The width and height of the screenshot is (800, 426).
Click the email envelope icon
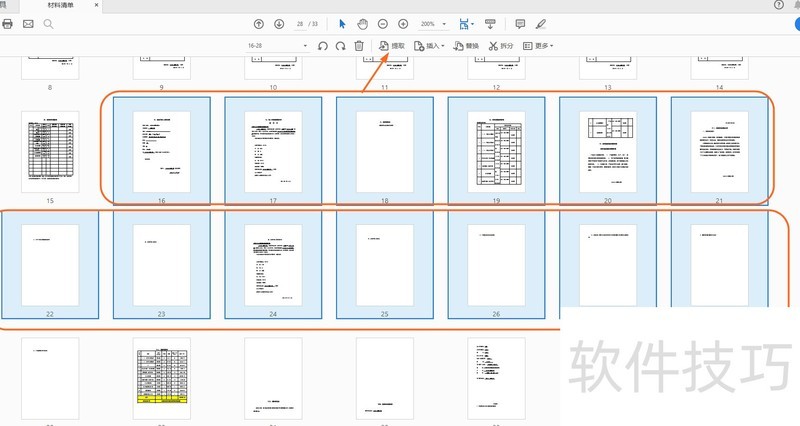click(x=28, y=23)
